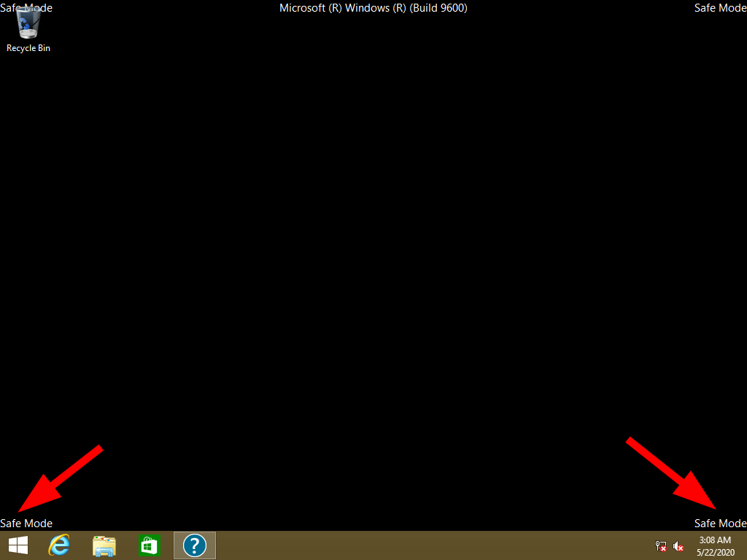This screenshot has height=560, width=747.
Task: Launch Internet Explorer from taskbar
Action: 59,545
